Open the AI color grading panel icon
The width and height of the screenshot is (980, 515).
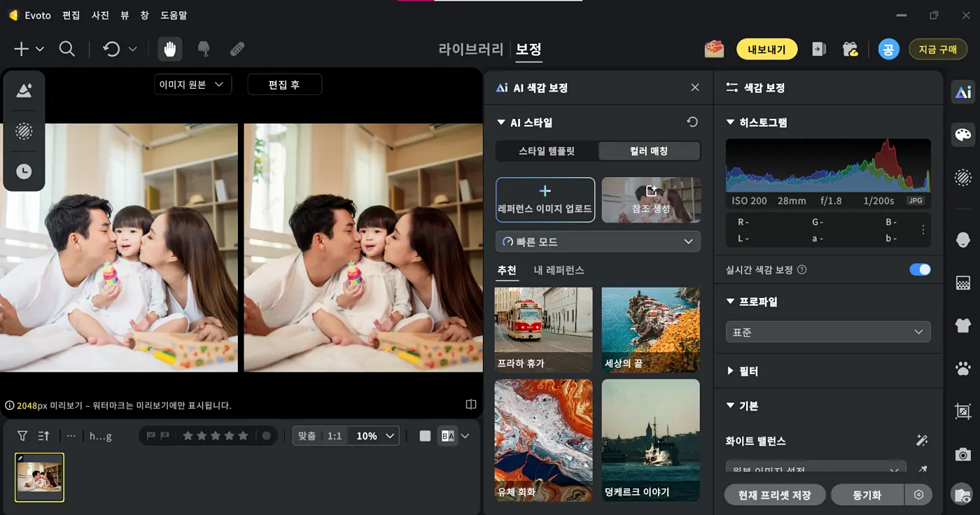click(x=963, y=91)
